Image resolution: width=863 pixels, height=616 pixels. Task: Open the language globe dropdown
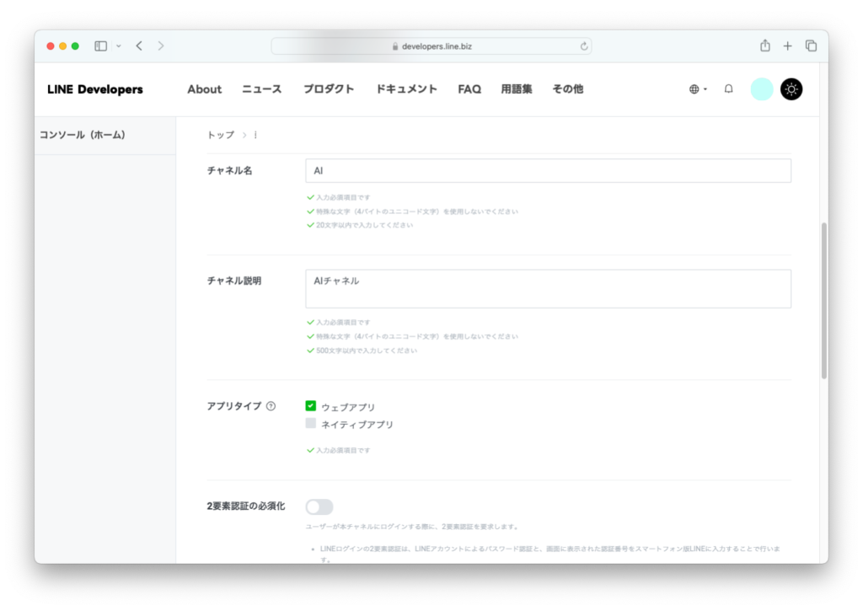(x=697, y=89)
